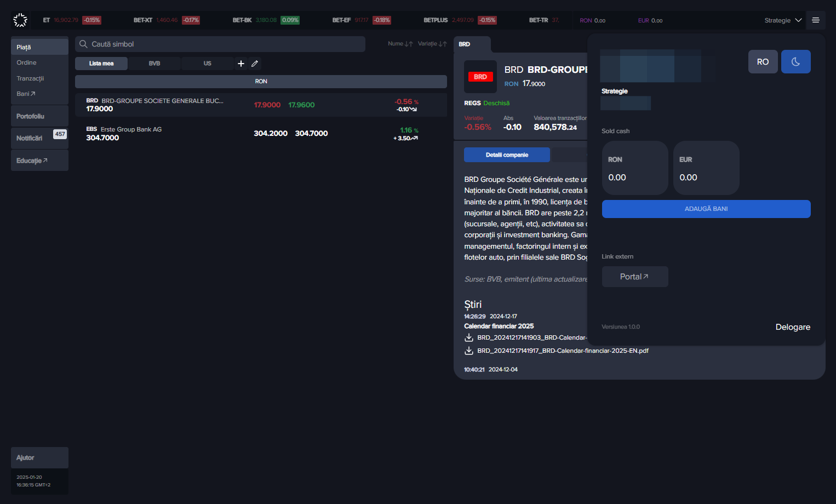Open Tranzacții in the sidebar
The width and height of the screenshot is (836, 504).
(x=39, y=78)
